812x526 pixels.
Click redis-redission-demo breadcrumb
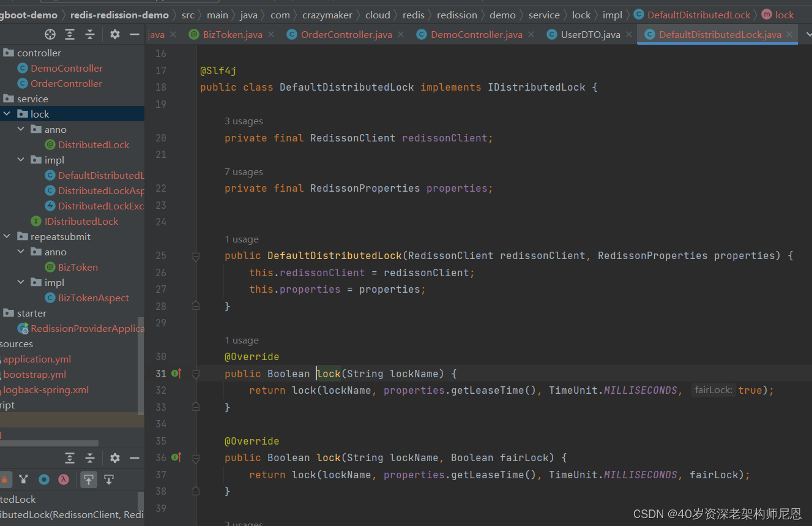[x=119, y=15]
